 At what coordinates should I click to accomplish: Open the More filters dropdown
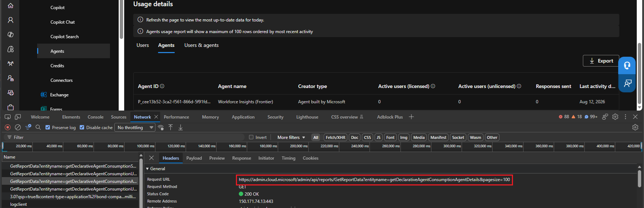(x=291, y=137)
